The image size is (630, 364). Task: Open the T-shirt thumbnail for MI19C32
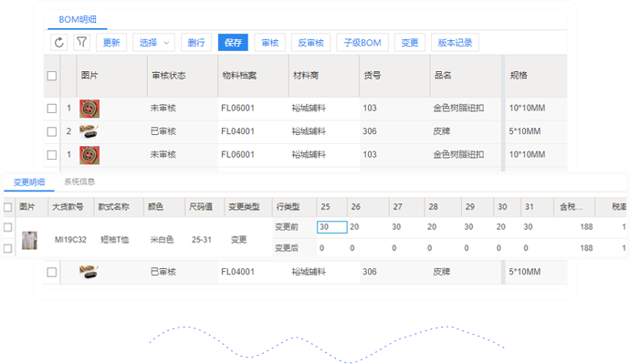(x=29, y=241)
